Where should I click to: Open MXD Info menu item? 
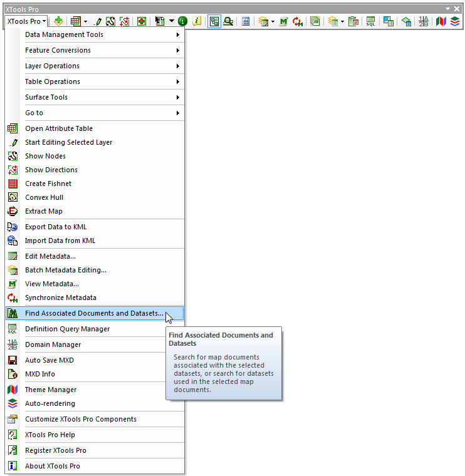click(86, 374)
